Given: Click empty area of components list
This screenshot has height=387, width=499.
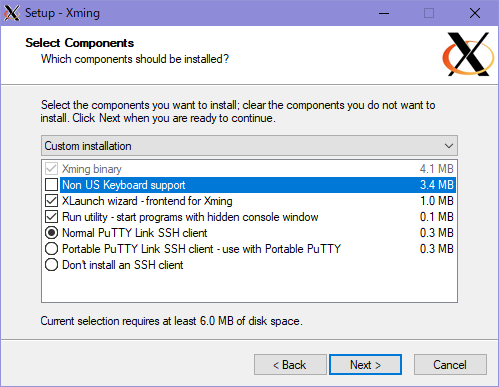Looking at the screenshot, I should click(x=249, y=287).
